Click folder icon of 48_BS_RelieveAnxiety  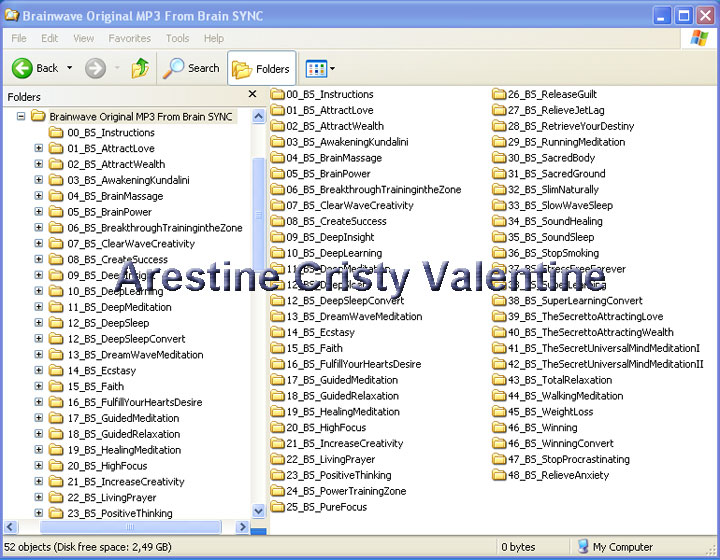click(499, 475)
